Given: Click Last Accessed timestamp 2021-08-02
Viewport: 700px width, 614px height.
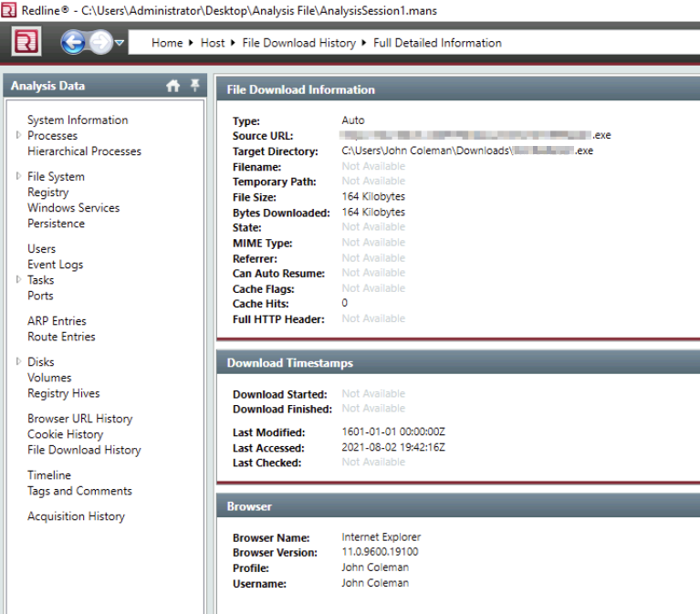Looking at the screenshot, I should click(393, 448).
